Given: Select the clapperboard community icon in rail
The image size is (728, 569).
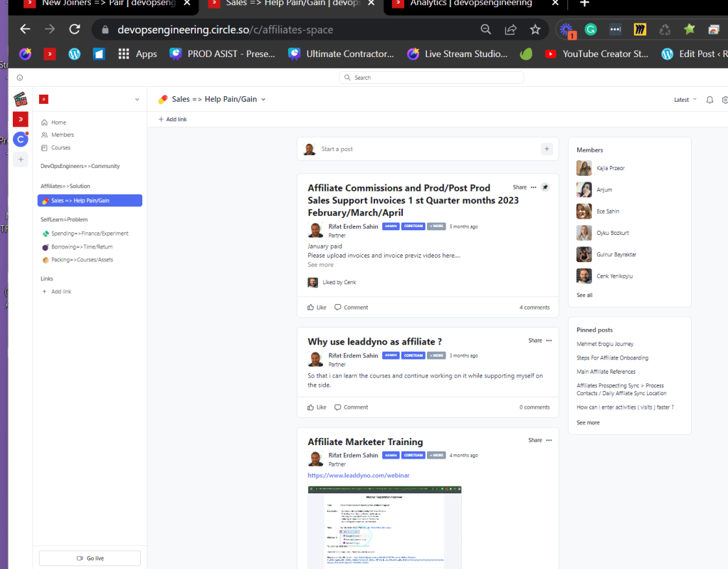Looking at the screenshot, I should point(21,99).
